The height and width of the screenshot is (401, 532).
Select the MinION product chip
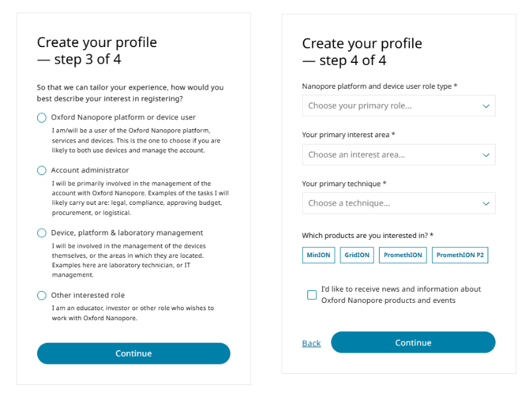click(x=318, y=255)
